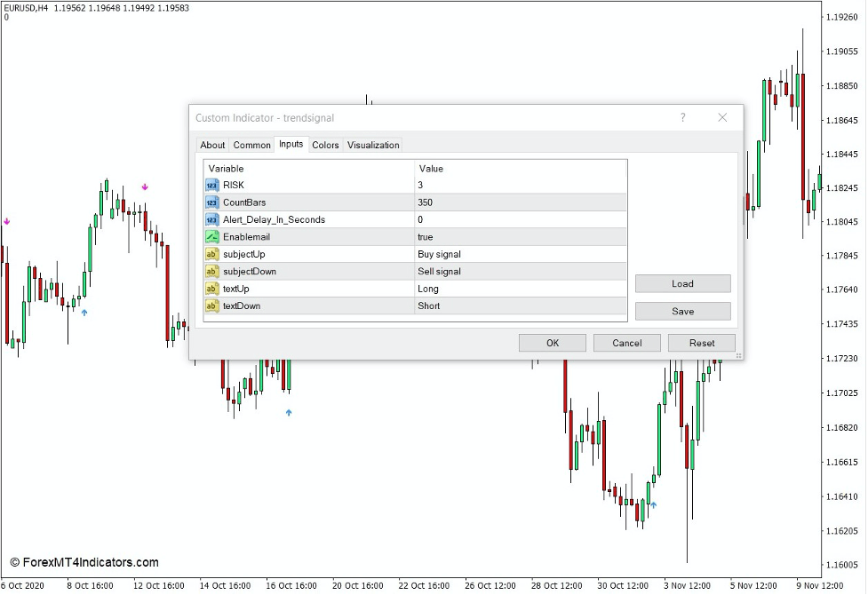
Task: Click the ab icon beside subjectDown
Action: (211, 271)
